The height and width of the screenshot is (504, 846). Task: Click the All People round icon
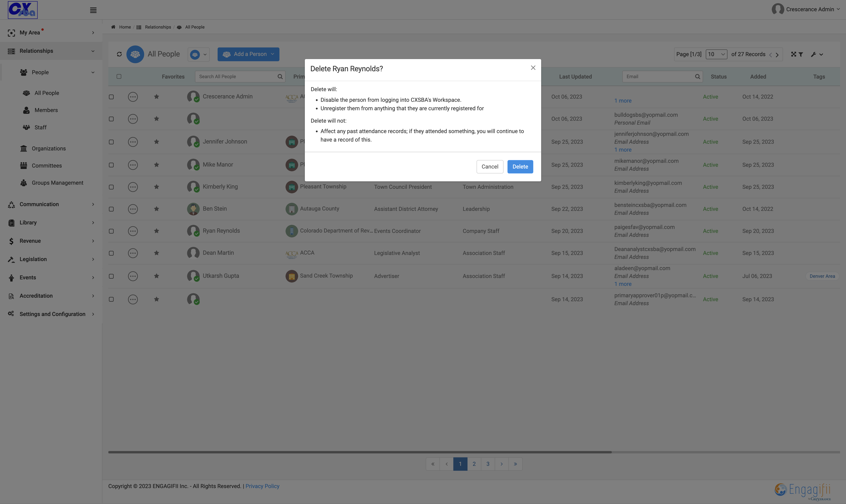click(135, 54)
